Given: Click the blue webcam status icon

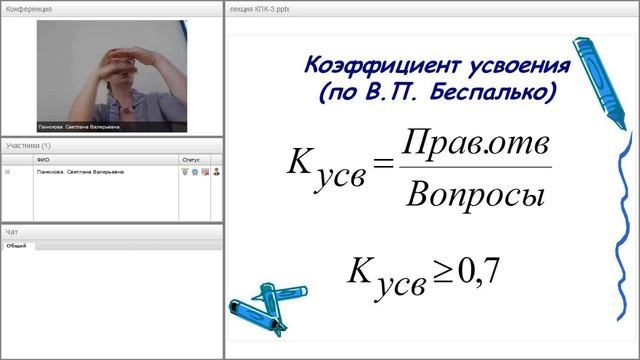Looking at the screenshot, I should click(x=195, y=172).
